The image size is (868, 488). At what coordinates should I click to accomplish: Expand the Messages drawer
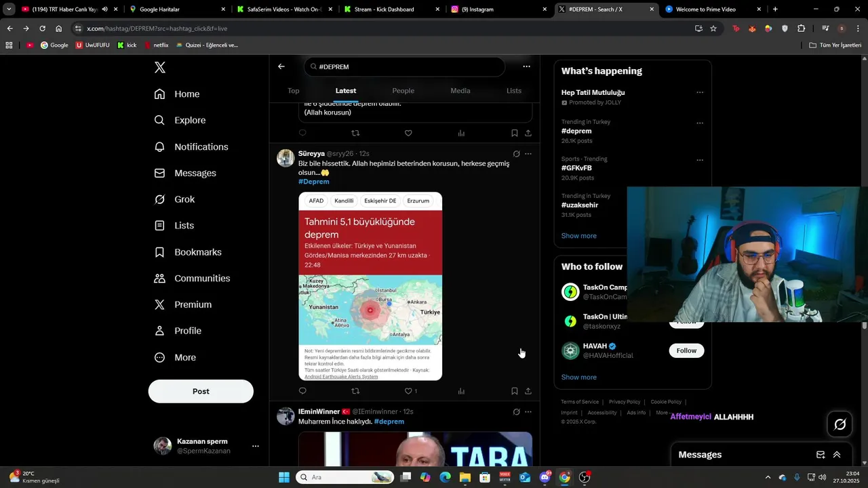click(837, 455)
